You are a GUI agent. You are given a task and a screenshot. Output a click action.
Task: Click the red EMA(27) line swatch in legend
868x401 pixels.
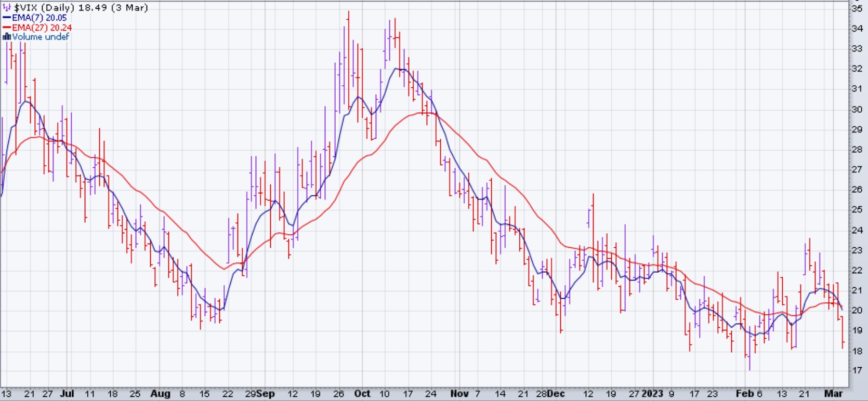(x=7, y=28)
